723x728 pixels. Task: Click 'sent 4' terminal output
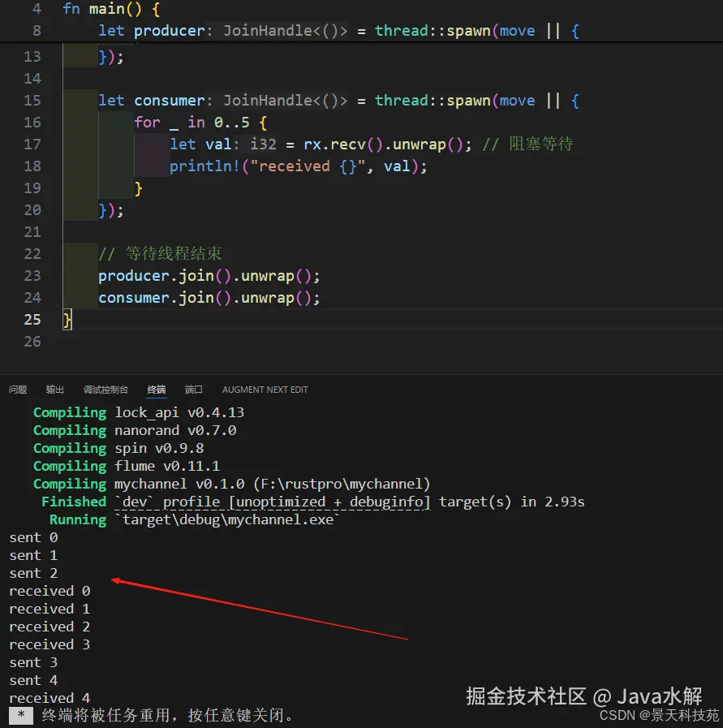pyautogui.click(x=33, y=680)
